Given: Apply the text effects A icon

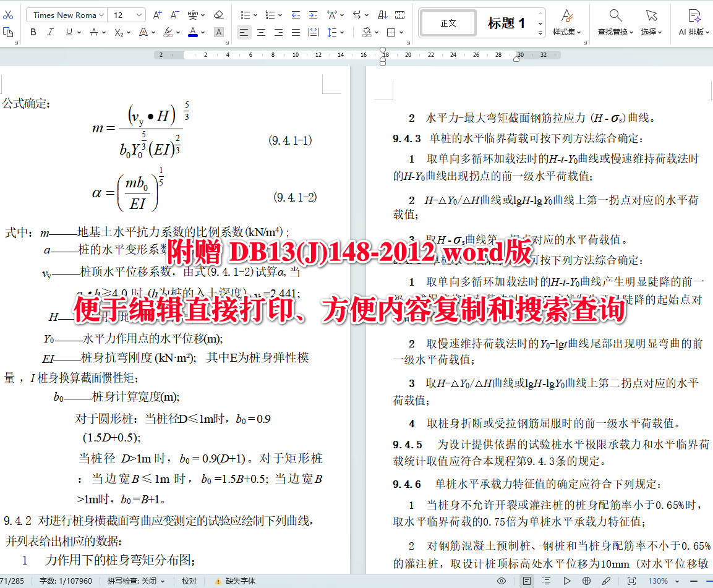Looking at the screenshot, I should [143, 32].
